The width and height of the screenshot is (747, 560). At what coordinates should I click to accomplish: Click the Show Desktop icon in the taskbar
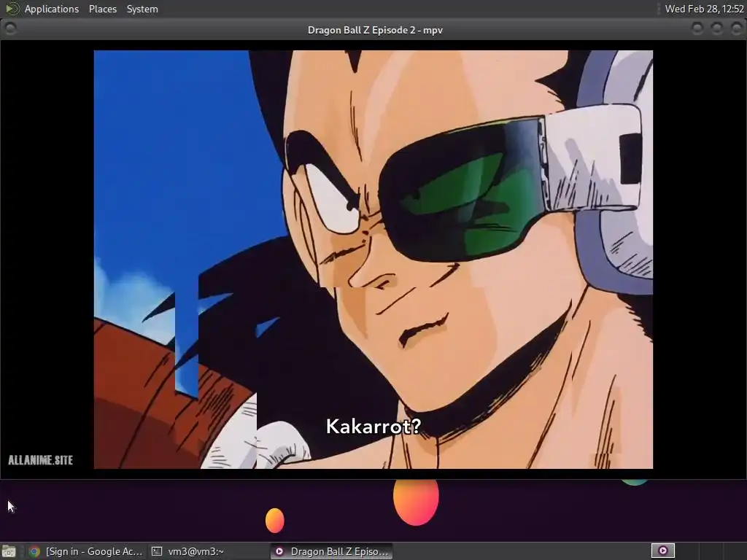[9, 551]
